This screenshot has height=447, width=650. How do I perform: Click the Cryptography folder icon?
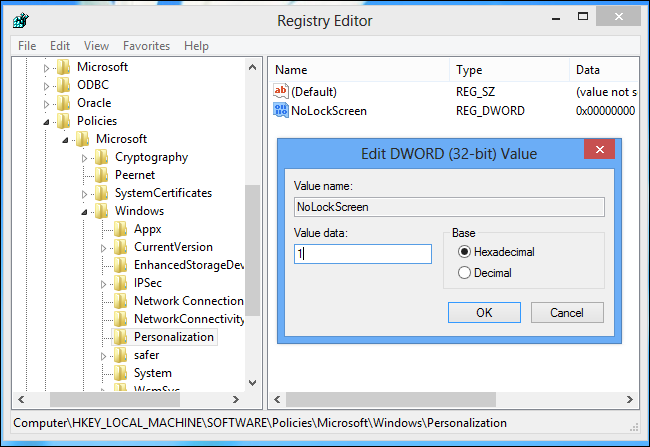[x=102, y=157]
